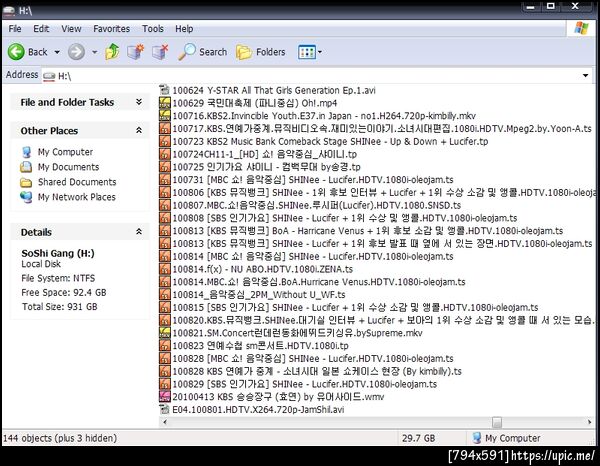Click the drive icon in the title bar
The width and height of the screenshot is (600, 466).
(9, 11)
